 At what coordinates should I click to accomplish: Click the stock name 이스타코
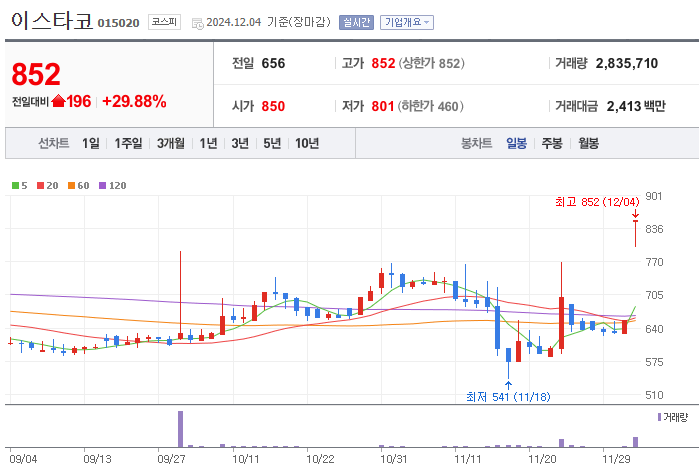pos(52,21)
